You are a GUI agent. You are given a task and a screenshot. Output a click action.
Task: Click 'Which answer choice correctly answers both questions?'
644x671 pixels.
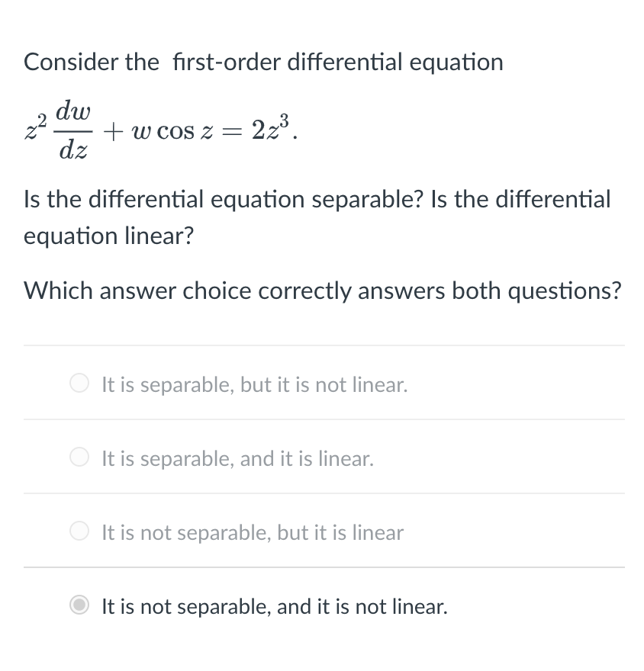pyautogui.click(x=323, y=291)
